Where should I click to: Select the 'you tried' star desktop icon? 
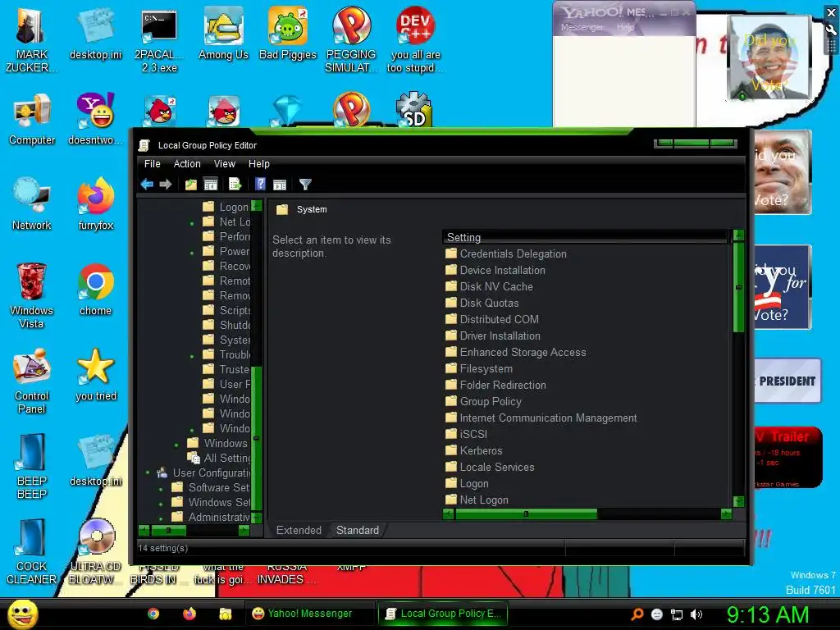pos(96,375)
